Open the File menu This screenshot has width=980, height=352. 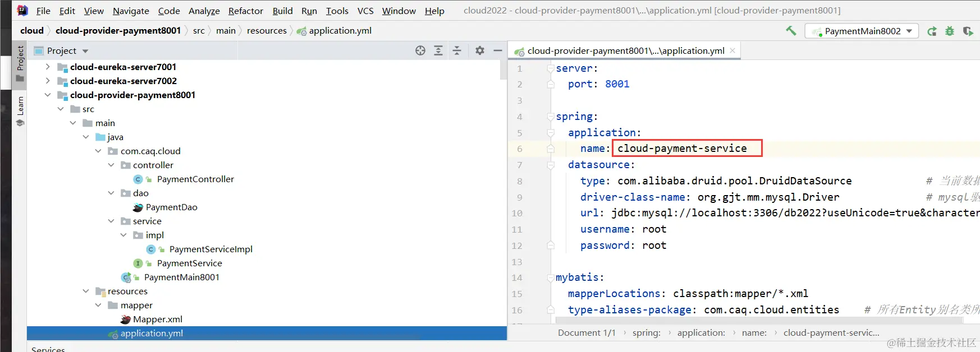pos(43,11)
